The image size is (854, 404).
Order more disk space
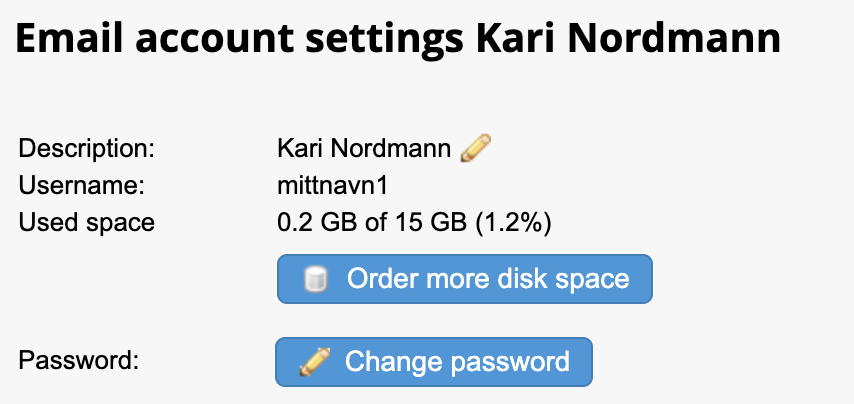coord(465,279)
